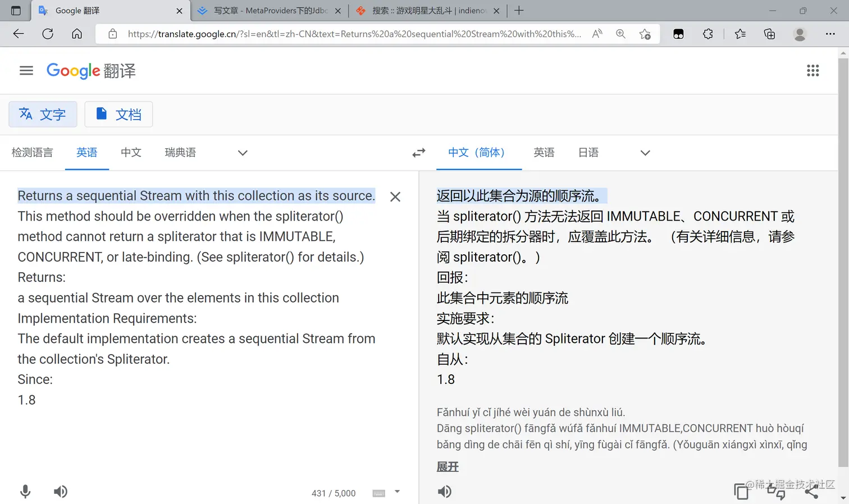Click the source text line 'Since:'
Screen dimensions: 849x504
35,379
